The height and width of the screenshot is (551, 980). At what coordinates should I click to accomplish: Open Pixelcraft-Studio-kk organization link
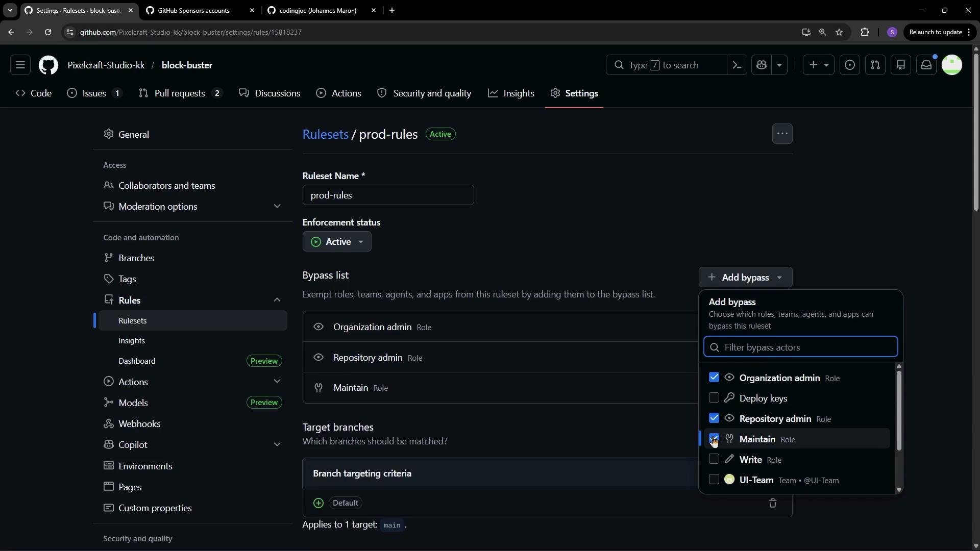(106, 65)
